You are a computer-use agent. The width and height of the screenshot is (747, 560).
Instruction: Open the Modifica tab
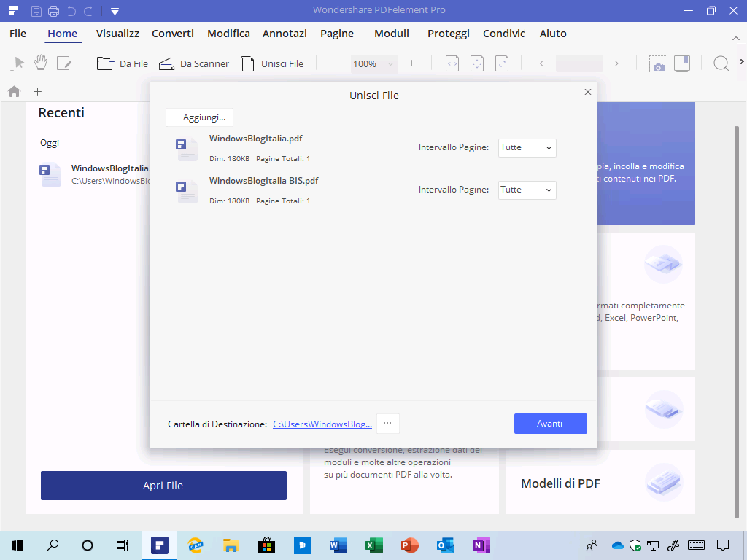pyautogui.click(x=228, y=34)
